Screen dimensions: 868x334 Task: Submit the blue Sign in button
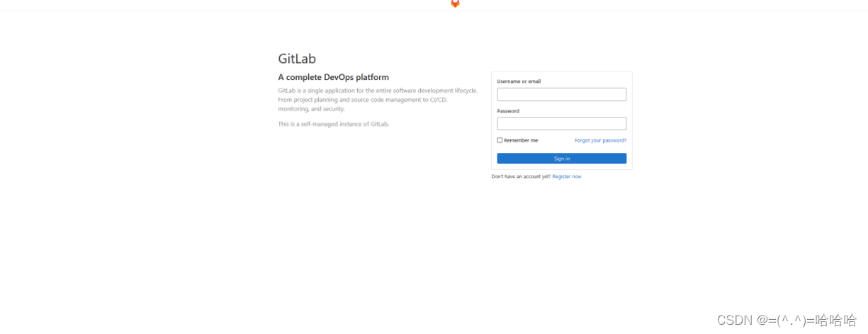pyautogui.click(x=562, y=159)
